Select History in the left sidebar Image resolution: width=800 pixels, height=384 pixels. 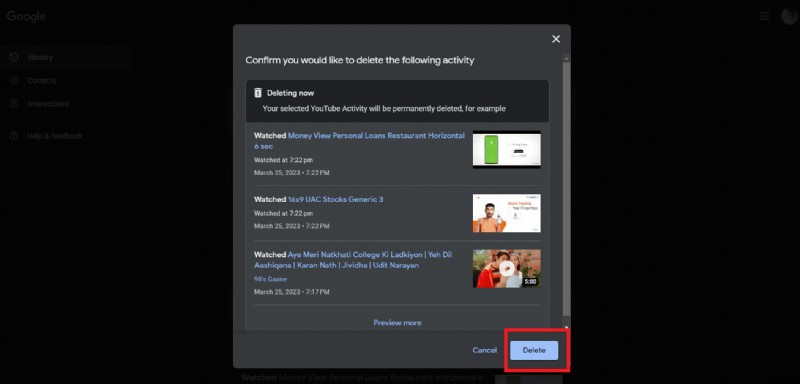pos(66,57)
